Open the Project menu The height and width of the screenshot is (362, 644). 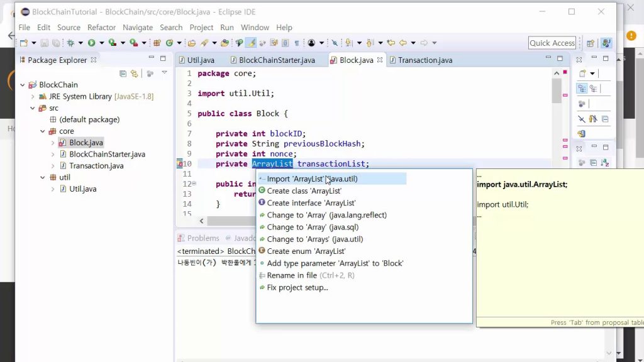[201, 28]
